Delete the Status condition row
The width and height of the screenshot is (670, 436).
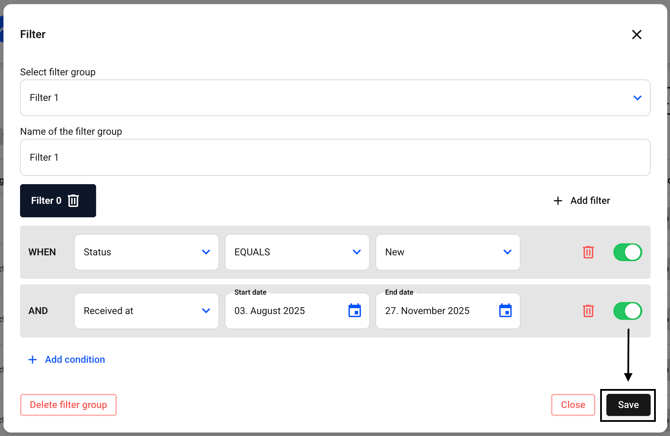click(588, 252)
